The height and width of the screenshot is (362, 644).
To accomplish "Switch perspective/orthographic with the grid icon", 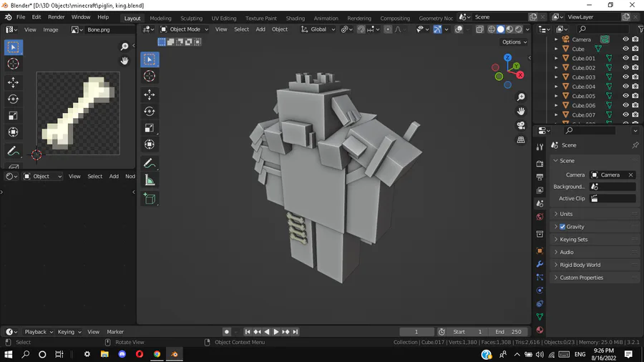I will coord(521,140).
